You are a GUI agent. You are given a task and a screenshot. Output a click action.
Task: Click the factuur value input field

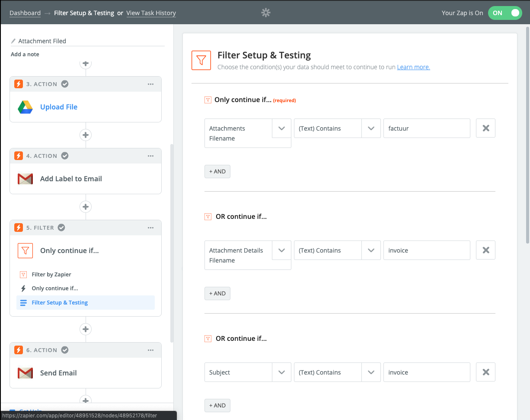427,128
